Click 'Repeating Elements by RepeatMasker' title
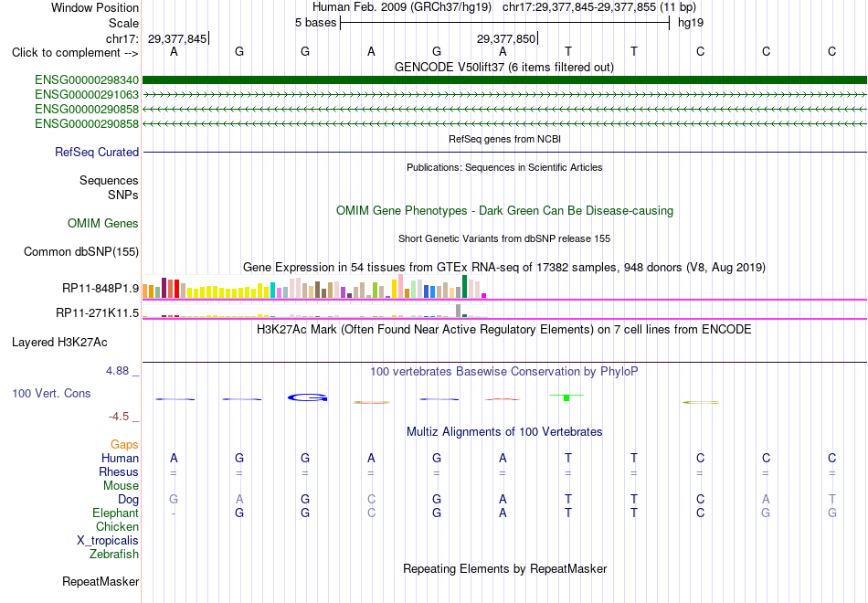The width and height of the screenshot is (868, 603). 505,569
